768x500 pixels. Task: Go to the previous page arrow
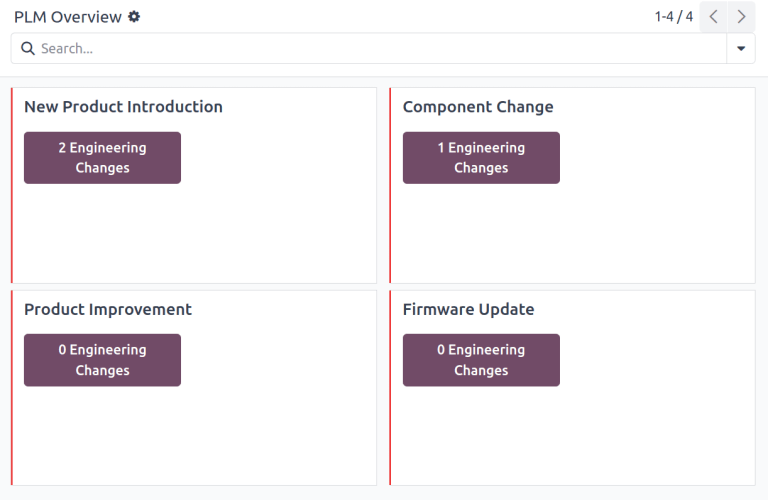click(x=713, y=17)
